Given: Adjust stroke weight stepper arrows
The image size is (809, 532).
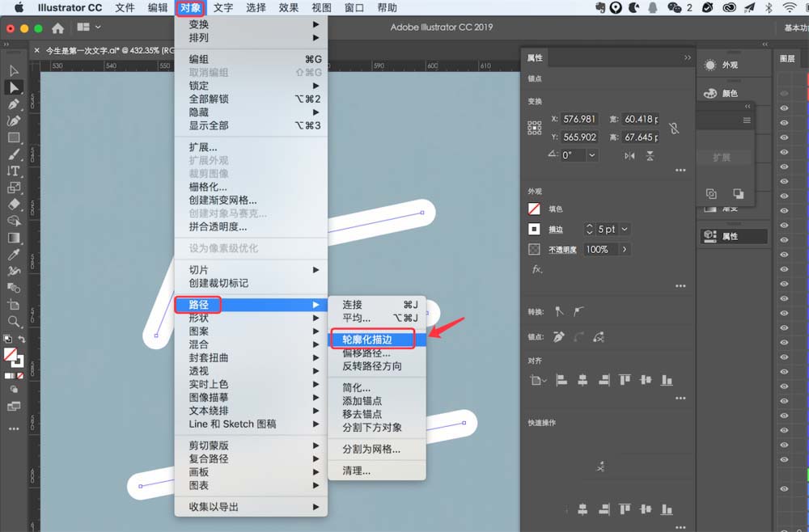Looking at the screenshot, I should click(x=590, y=229).
